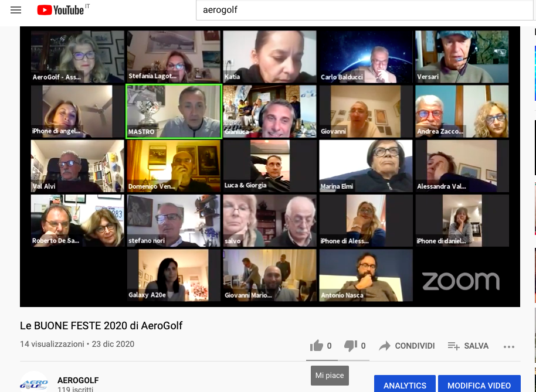The height and width of the screenshot is (392, 536).
Task: Dislike the video with thumbs down icon
Action: [x=351, y=346]
